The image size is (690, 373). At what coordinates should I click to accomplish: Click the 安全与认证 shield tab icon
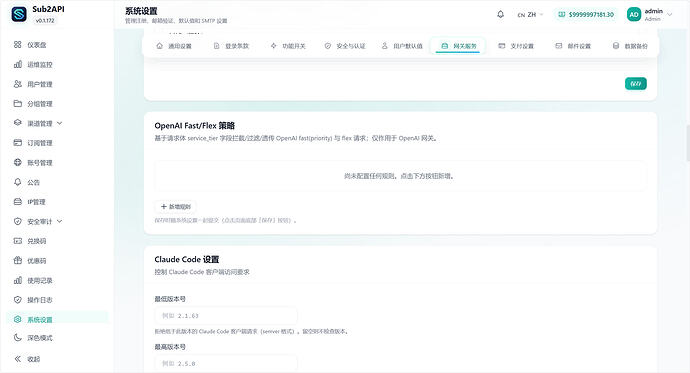(x=328, y=46)
